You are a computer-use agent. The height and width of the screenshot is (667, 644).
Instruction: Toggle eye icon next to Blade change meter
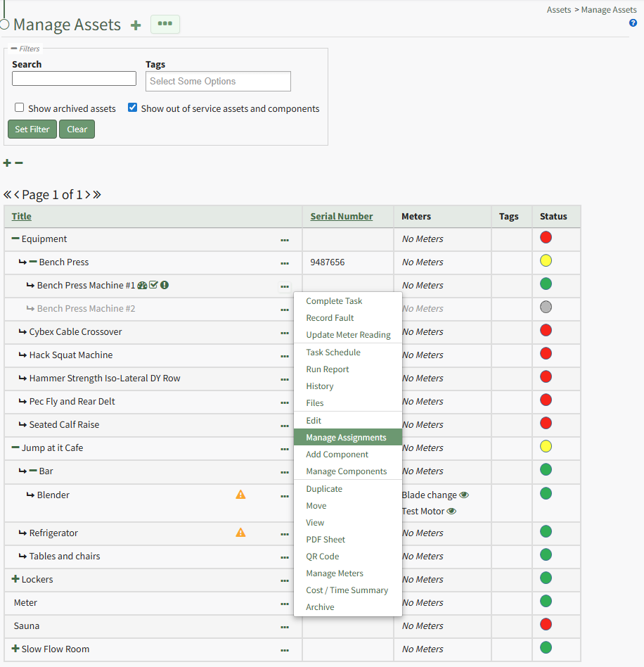[x=464, y=495]
